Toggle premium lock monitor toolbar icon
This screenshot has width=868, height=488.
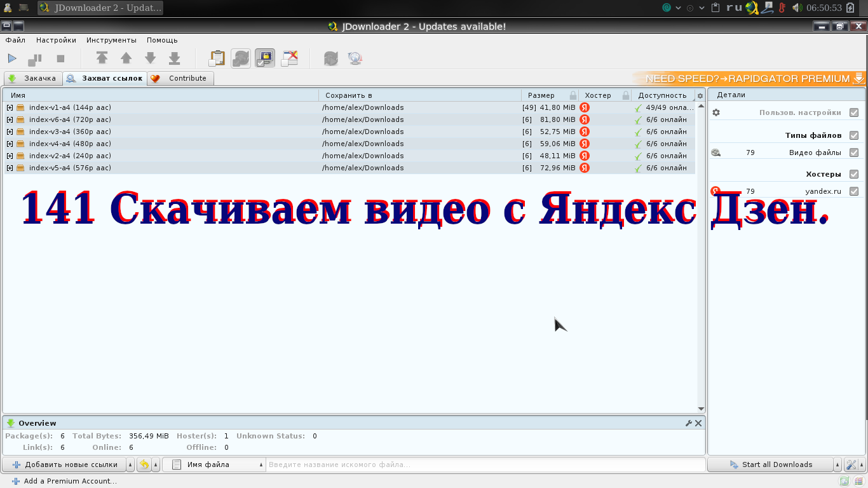(x=265, y=58)
